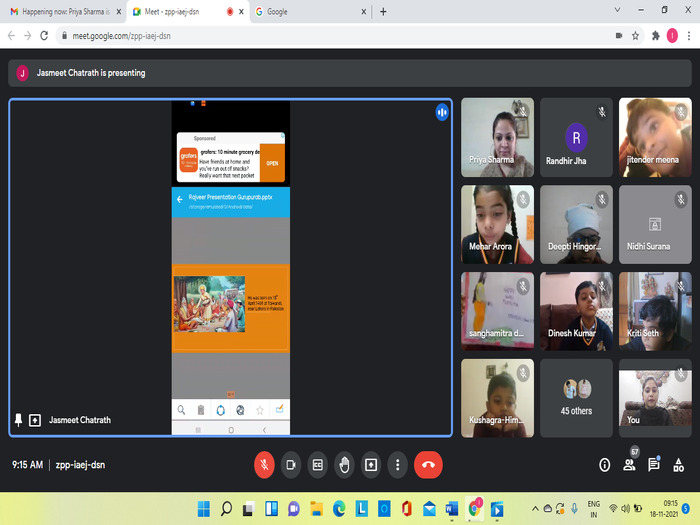Click the Present now button
The width and height of the screenshot is (700, 525).
(371, 465)
